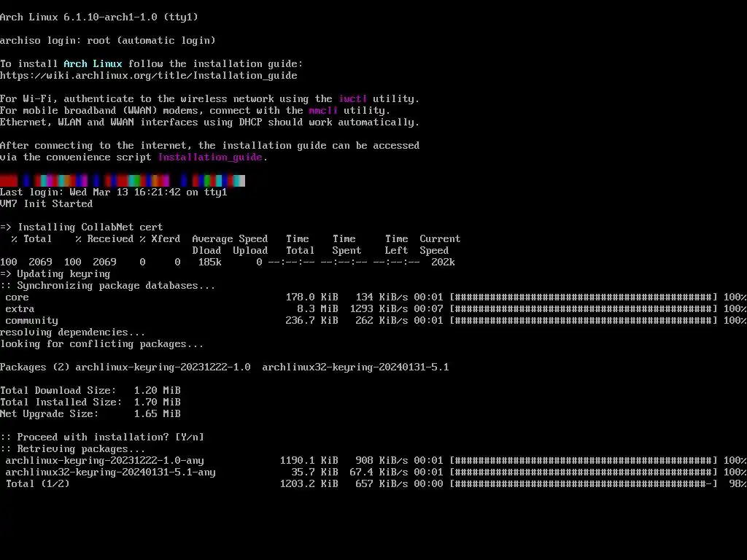Click the 'community' database row name
The height and width of the screenshot is (560, 747).
31,321
